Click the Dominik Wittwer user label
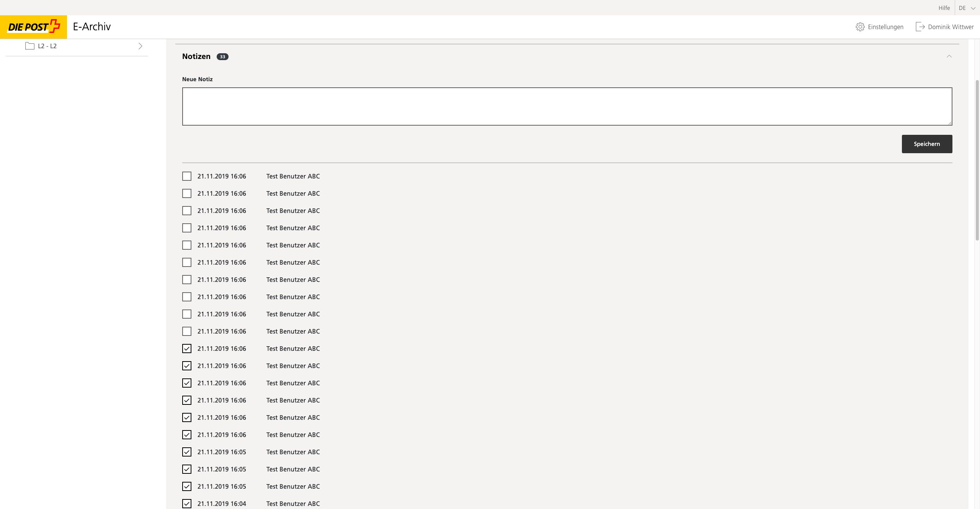 (x=951, y=27)
